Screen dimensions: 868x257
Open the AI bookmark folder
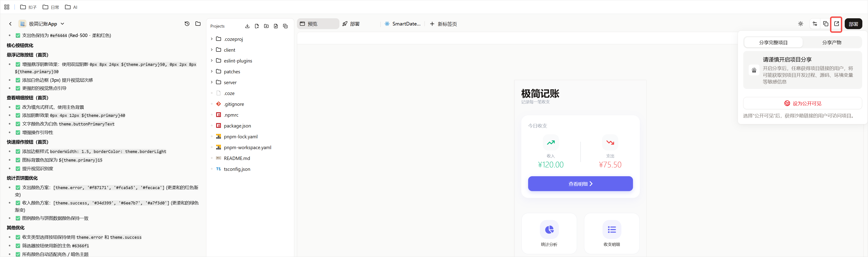(71, 7)
